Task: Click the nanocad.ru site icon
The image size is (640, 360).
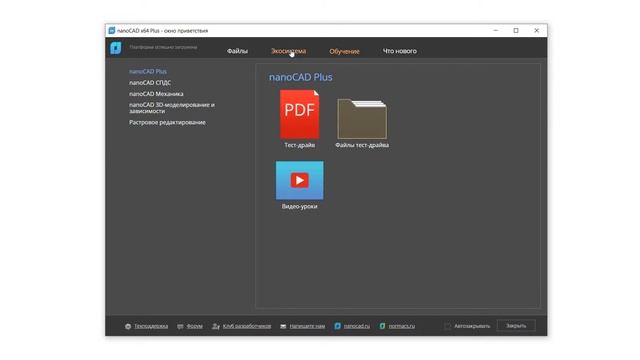Action: pos(338,326)
